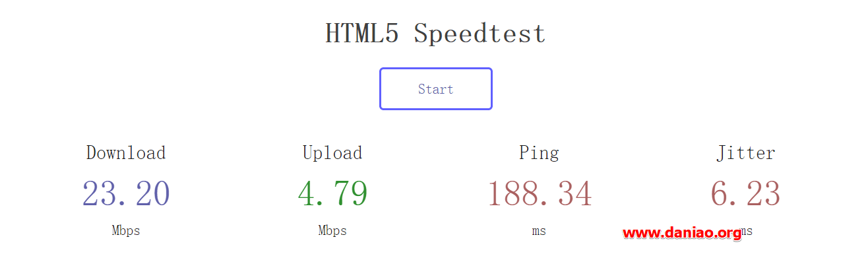Select the green 4.79 upload value

click(332, 194)
